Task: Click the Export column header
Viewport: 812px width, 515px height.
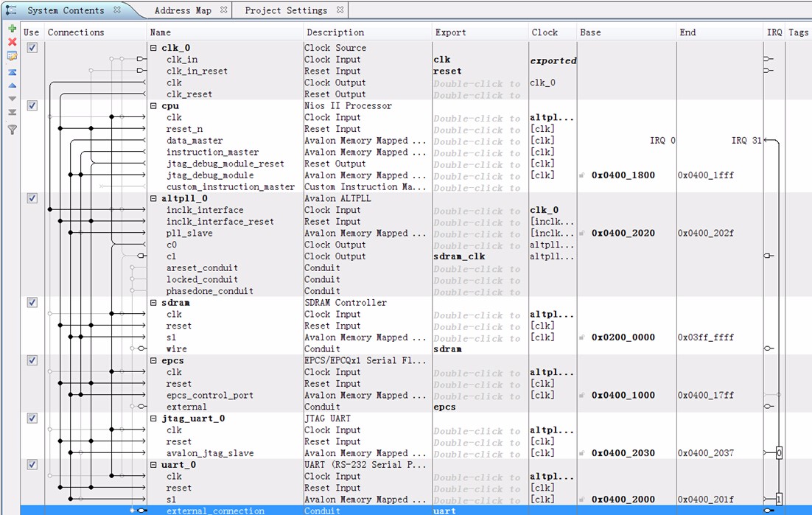Action: [x=450, y=32]
